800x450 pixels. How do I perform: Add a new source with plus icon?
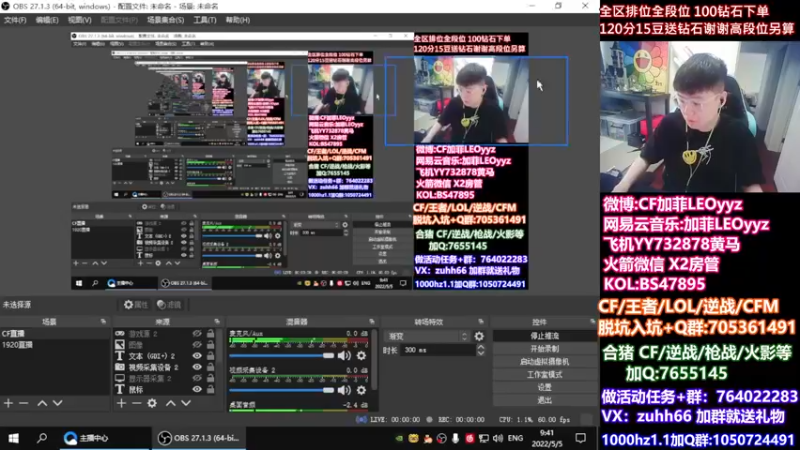point(121,403)
